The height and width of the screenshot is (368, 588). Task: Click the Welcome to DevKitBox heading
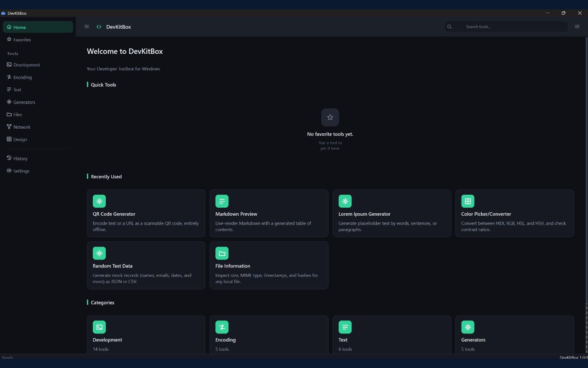[x=125, y=51]
